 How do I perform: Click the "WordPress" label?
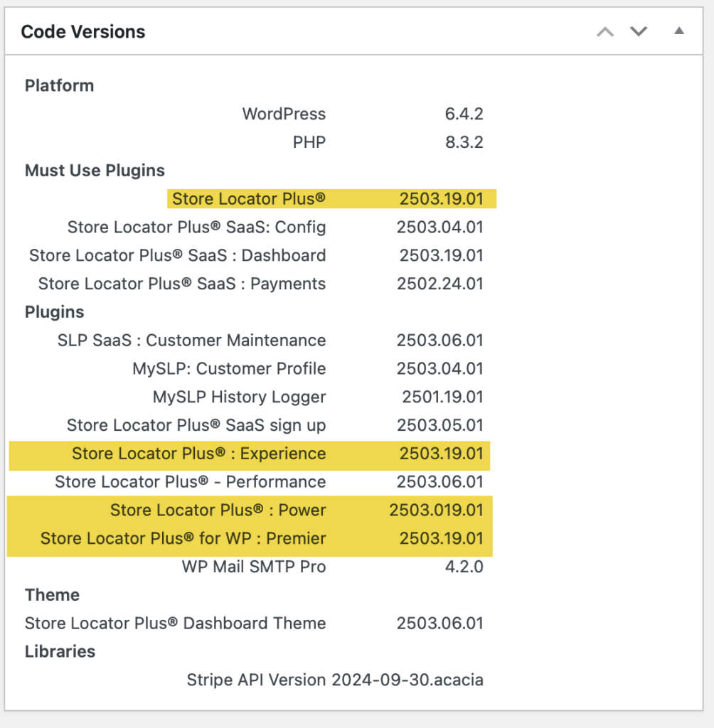[284, 114]
